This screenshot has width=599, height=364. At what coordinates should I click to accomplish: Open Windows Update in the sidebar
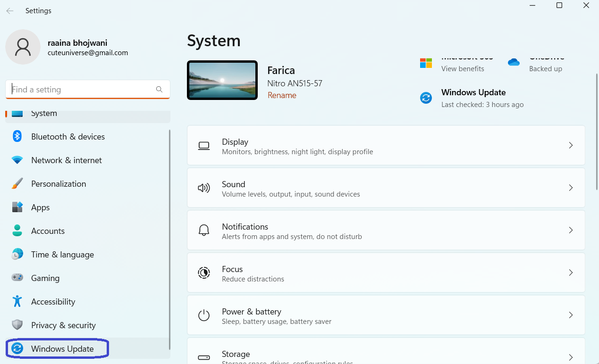coord(62,349)
